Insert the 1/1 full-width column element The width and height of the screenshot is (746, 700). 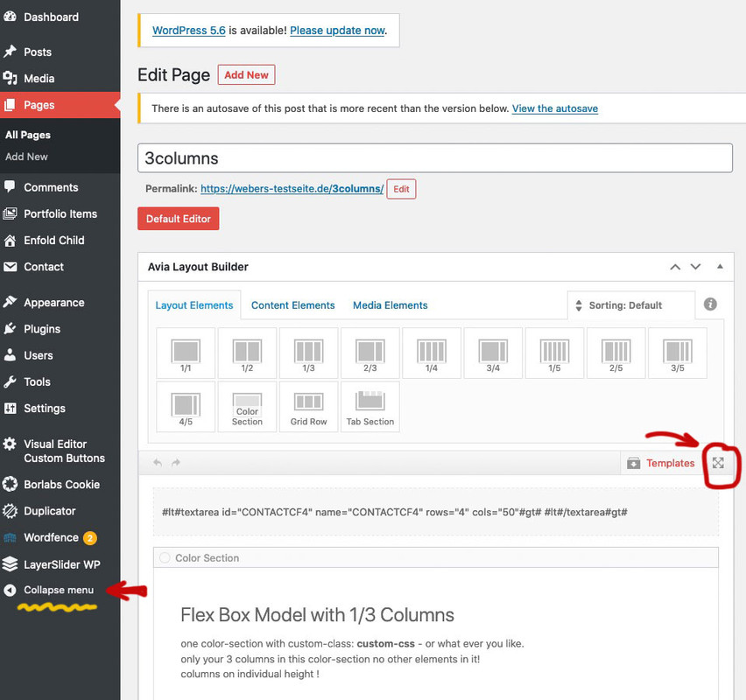[x=186, y=353]
